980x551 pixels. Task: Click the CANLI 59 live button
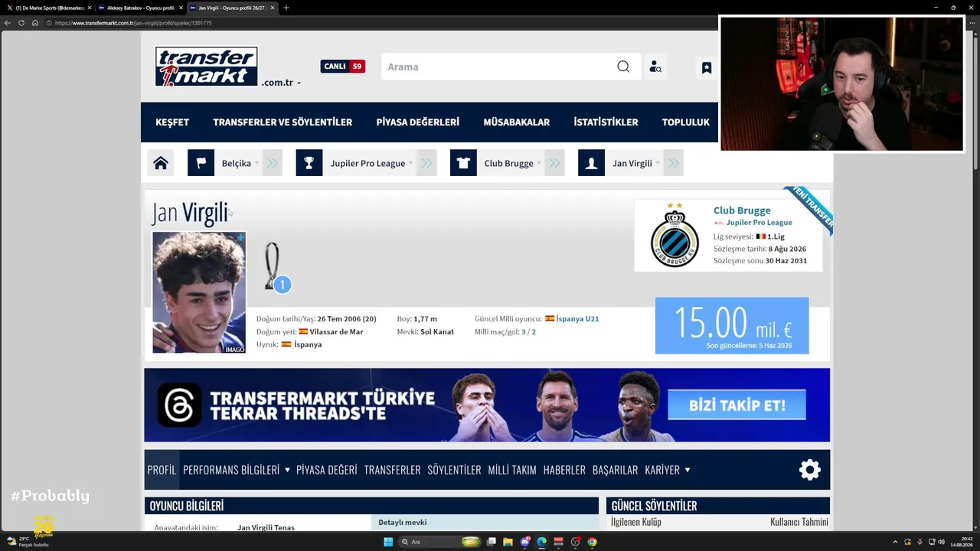(x=343, y=67)
